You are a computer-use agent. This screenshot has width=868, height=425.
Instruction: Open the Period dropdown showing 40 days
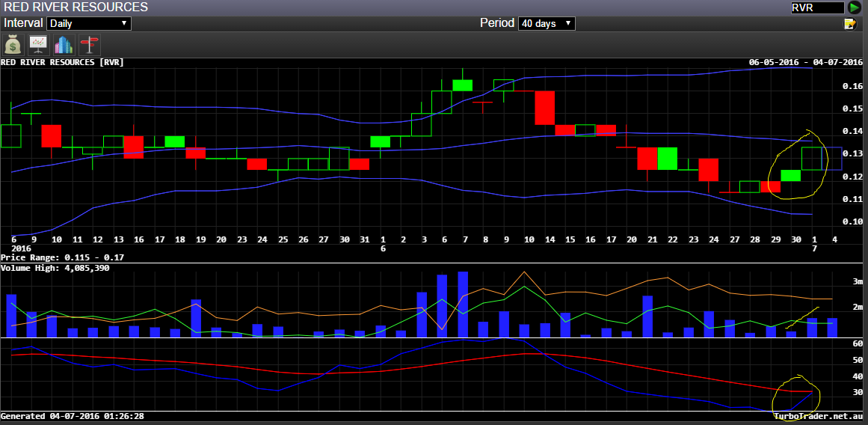[x=547, y=24]
